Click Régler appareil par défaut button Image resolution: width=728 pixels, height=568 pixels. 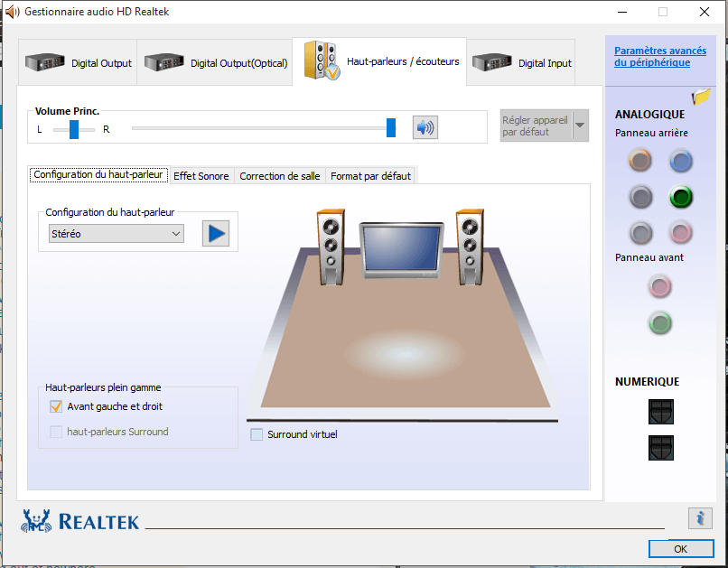click(x=537, y=126)
